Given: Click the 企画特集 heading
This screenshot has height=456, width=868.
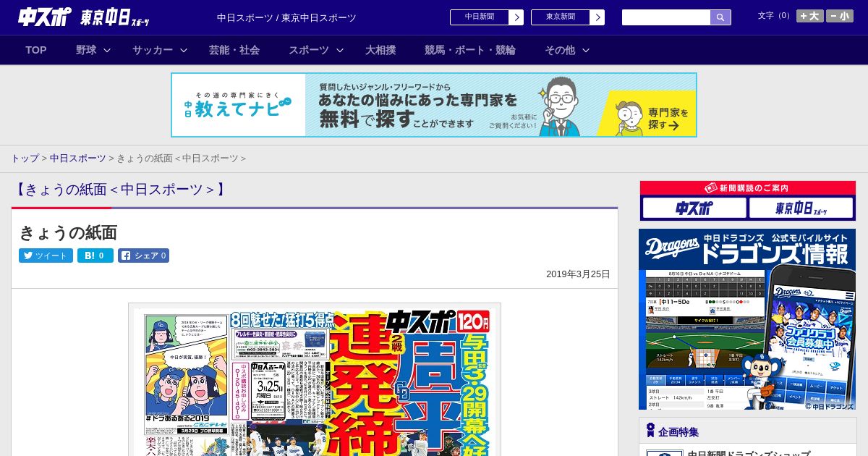Looking at the screenshot, I should point(678,432).
